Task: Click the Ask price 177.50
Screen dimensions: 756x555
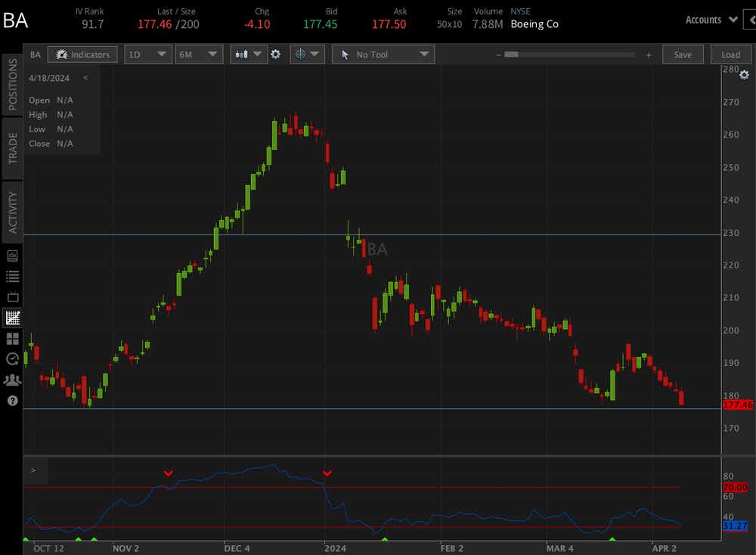Action: click(x=389, y=24)
